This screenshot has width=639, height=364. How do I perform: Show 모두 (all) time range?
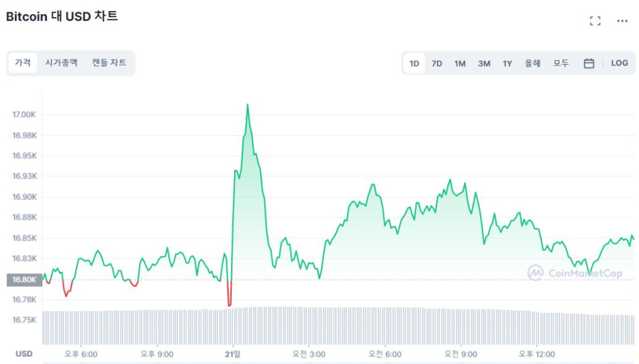(561, 64)
